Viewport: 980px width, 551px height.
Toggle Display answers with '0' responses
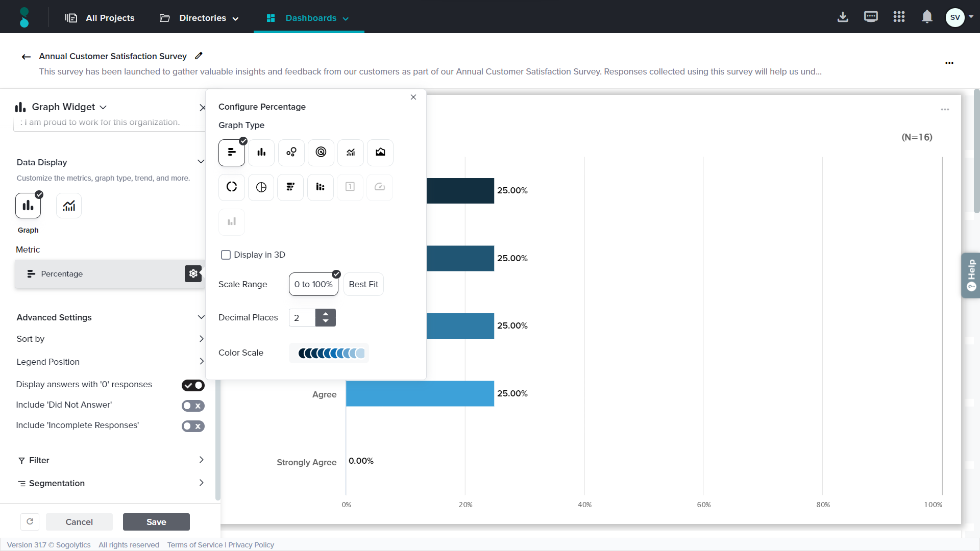tap(193, 385)
